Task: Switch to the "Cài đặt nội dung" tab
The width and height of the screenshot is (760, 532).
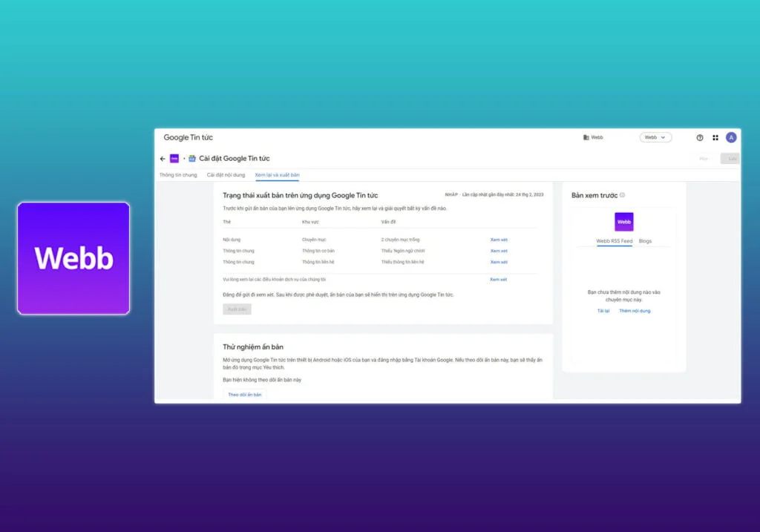Action: pos(226,175)
